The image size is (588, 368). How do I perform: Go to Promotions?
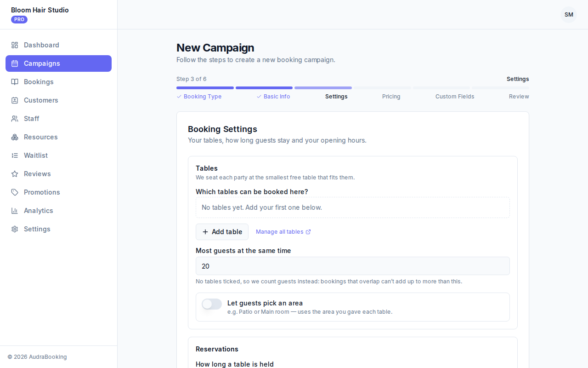[58, 192]
